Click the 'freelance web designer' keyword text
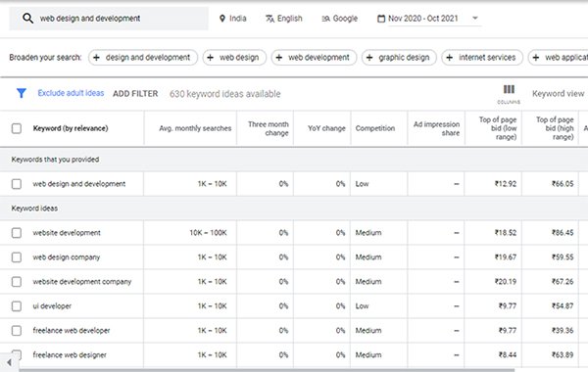 [70, 354]
